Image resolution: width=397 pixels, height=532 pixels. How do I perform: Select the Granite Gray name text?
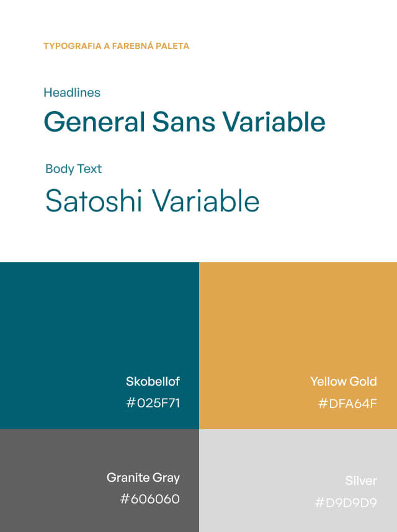coord(143,477)
